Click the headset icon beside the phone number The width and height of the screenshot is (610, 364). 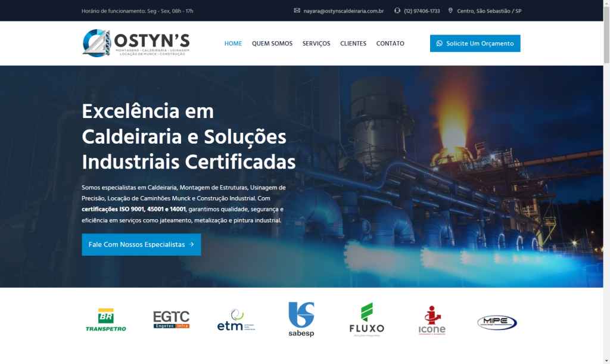[397, 11]
